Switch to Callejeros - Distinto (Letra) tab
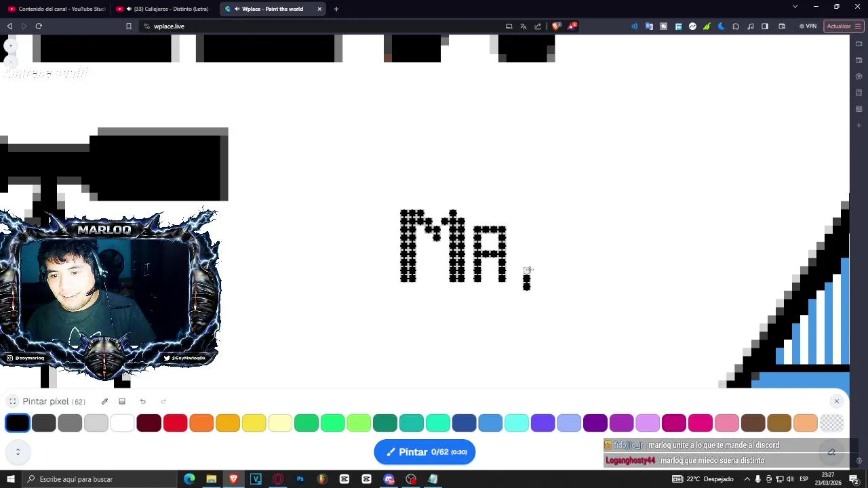The height and width of the screenshot is (488, 868). (163, 9)
